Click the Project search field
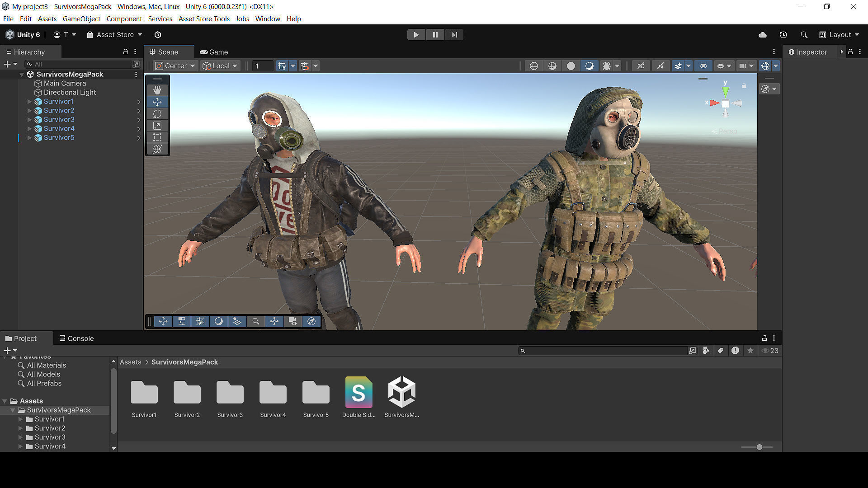The height and width of the screenshot is (488, 868). pos(602,351)
